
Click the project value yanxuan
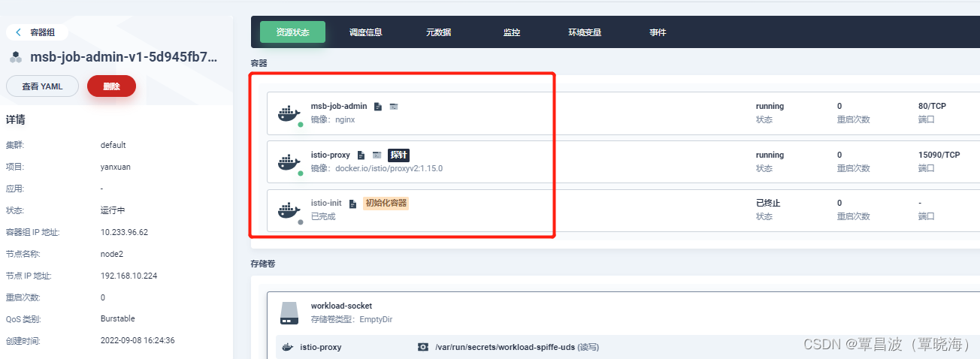tap(116, 167)
